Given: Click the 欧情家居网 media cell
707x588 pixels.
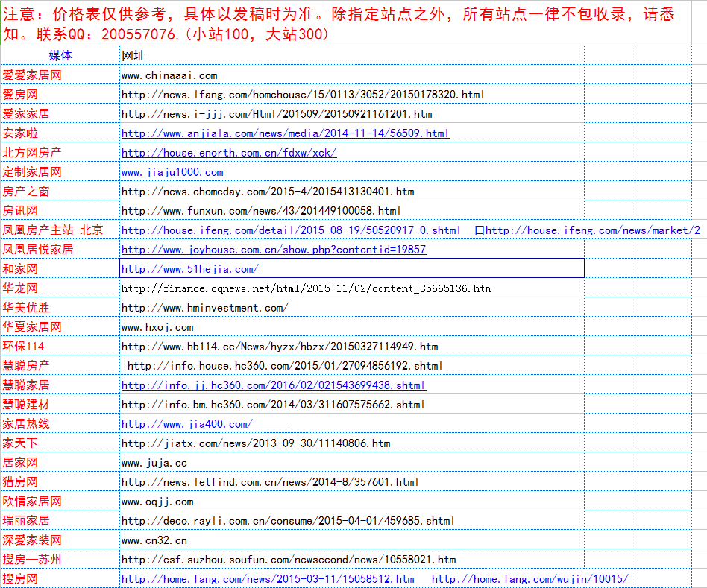Looking at the screenshot, I should 60,501.
